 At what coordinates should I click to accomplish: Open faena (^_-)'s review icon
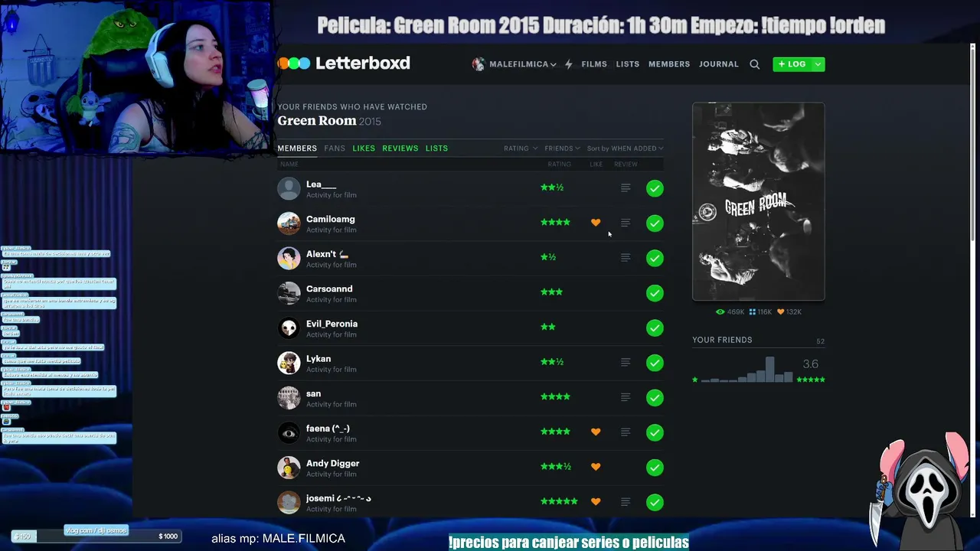(x=626, y=432)
